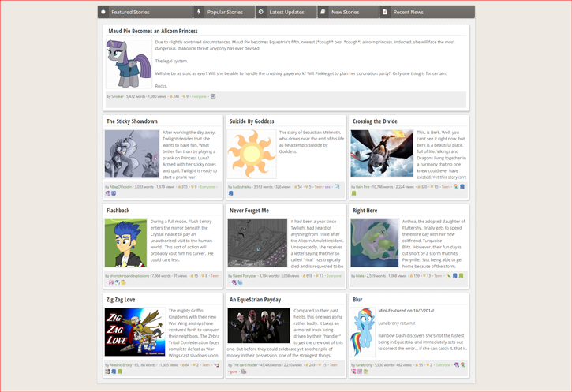The image size is (572, 392).
Task: Click the document icon beside Recent News
Action: (385, 12)
